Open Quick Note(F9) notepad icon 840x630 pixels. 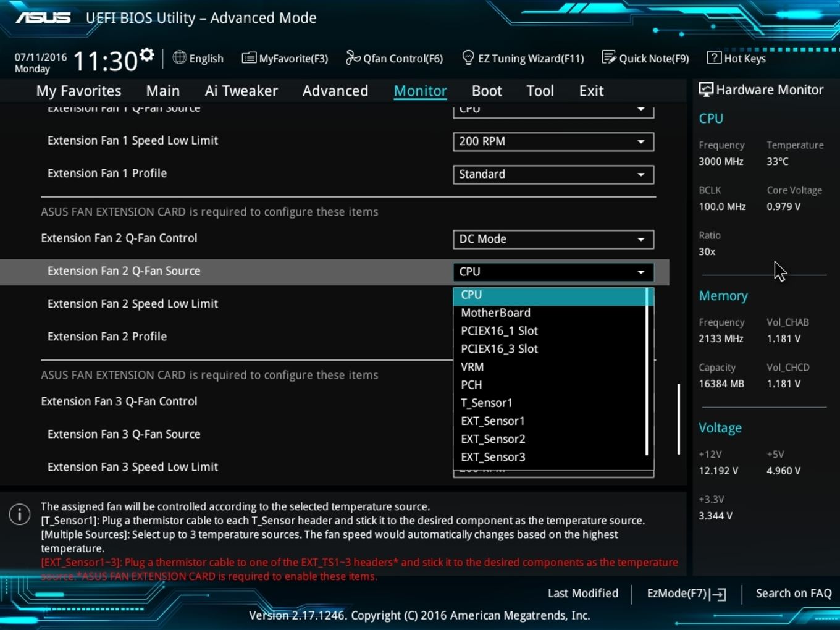(608, 57)
